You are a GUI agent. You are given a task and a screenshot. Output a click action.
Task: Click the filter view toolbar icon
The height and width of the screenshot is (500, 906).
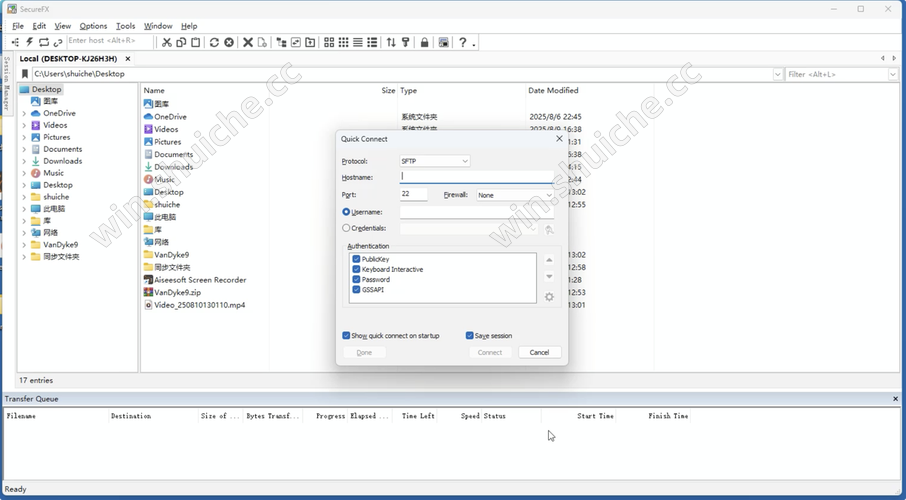tap(406, 42)
